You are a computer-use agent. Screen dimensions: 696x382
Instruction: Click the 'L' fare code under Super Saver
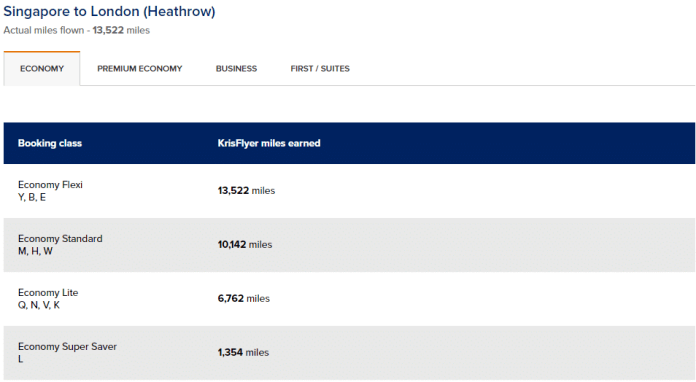(x=20, y=359)
